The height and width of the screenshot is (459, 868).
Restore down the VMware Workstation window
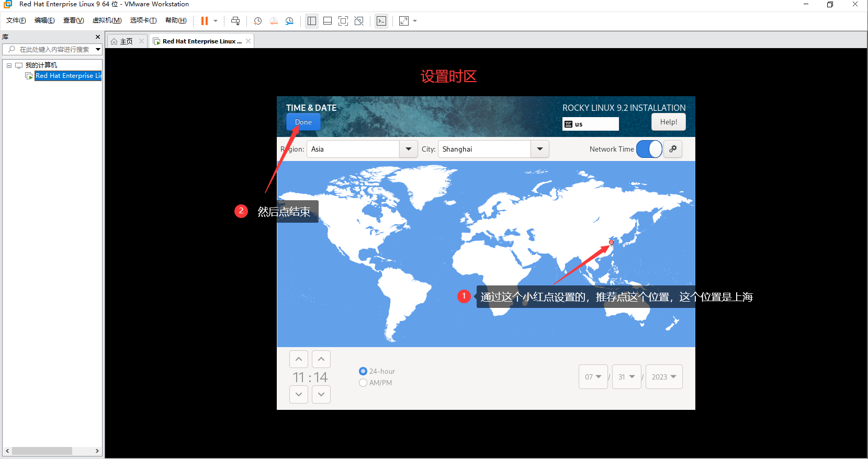[830, 4]
